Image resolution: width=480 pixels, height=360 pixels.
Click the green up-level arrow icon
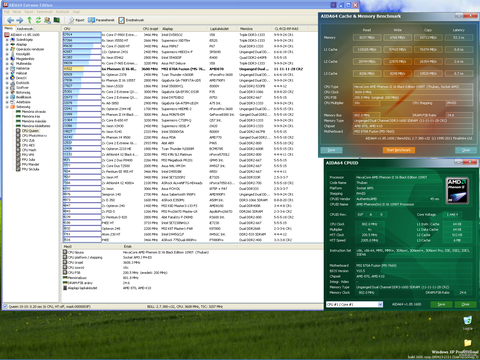click(30, 20)
